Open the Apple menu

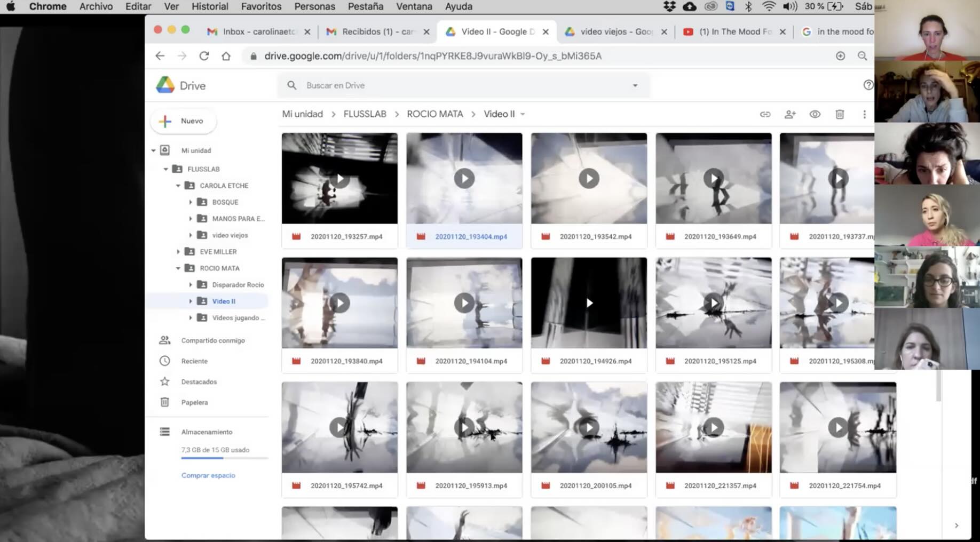11,6
